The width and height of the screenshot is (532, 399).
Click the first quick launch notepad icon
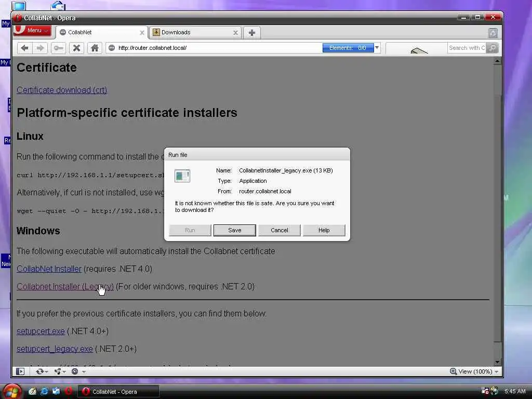coord(32,391)
